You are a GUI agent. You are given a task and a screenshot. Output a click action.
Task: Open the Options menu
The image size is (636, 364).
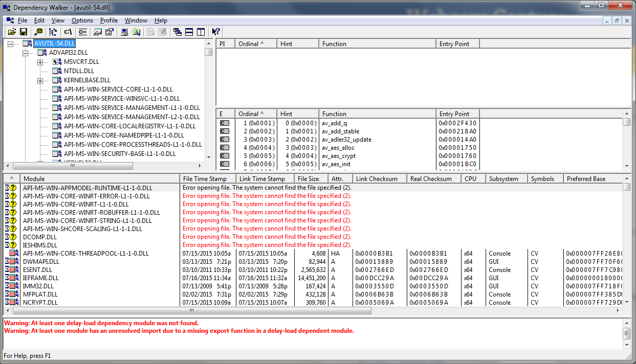82,20
